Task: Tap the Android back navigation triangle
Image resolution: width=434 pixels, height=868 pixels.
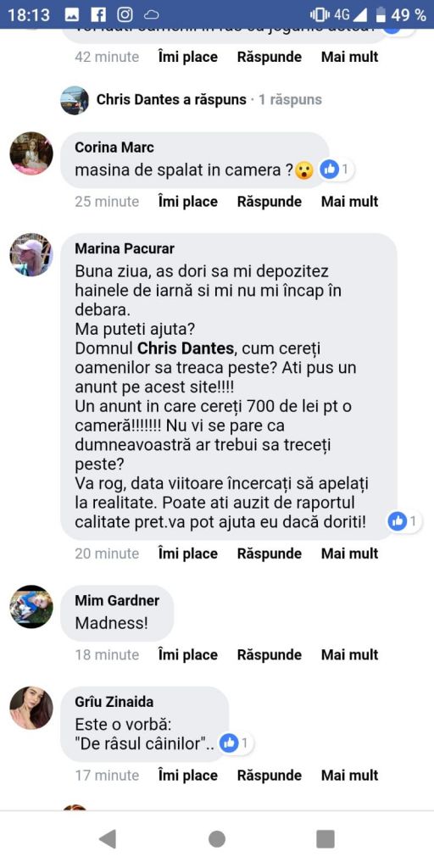Action: tap(108, 839)
